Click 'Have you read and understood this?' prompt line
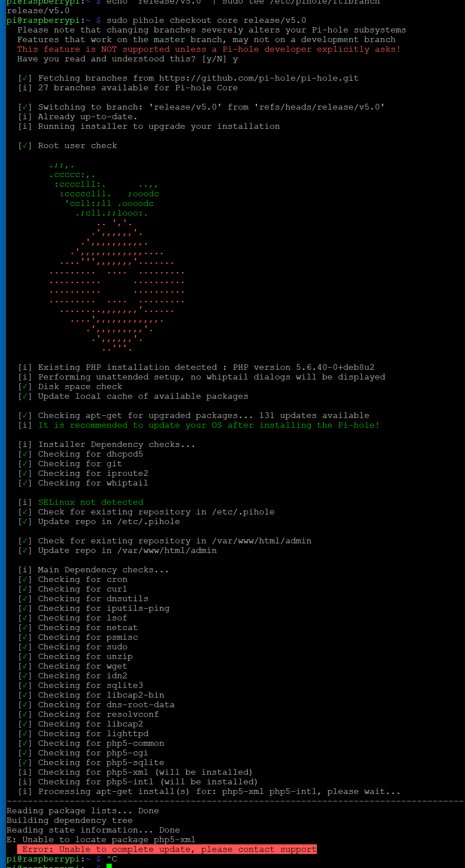 coord(128,59)
